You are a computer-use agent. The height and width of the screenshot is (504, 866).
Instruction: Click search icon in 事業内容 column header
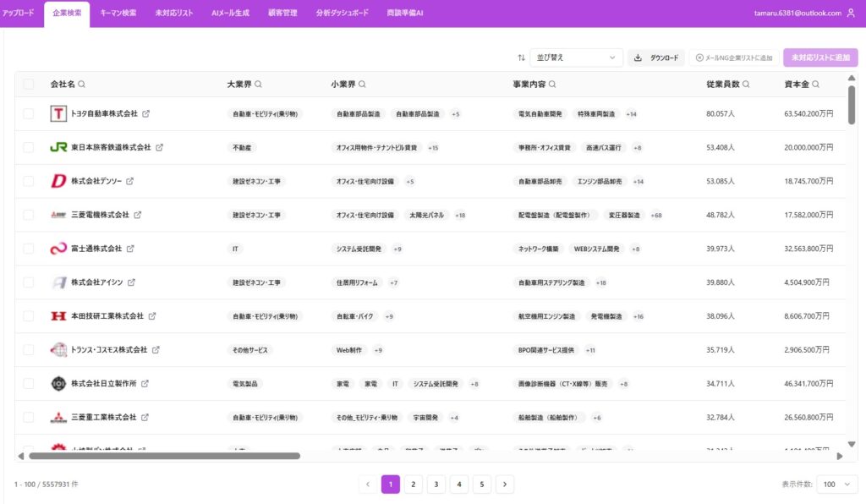pyautogui.click(x=552, y=84)
